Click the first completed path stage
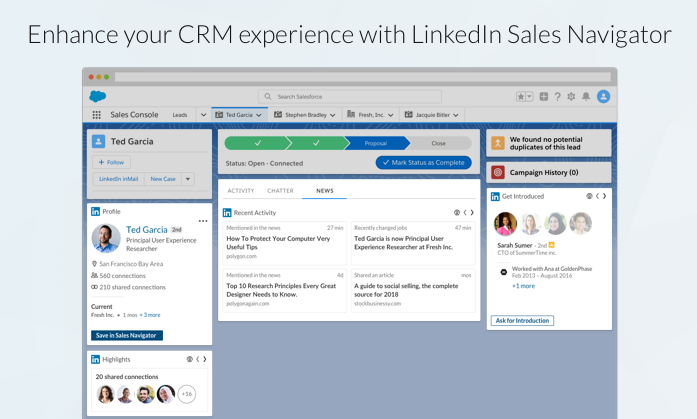Screen dimensions: 697x419 pos(255,143)
